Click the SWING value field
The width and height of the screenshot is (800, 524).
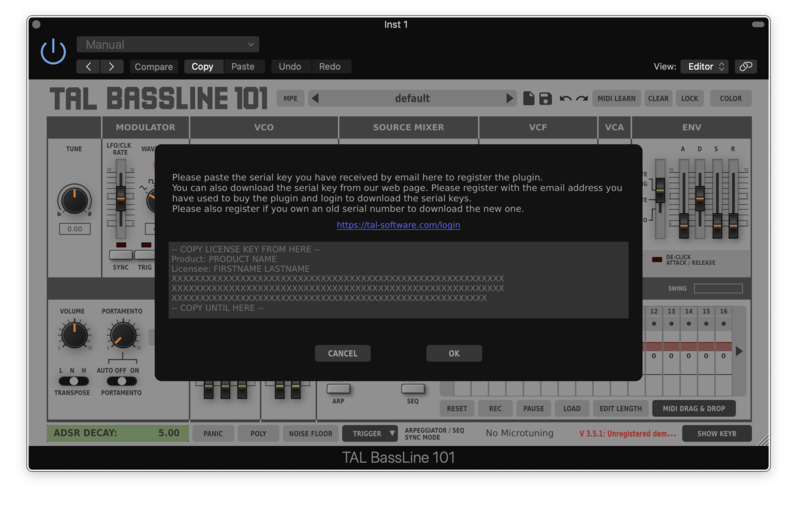pos(718,288)
